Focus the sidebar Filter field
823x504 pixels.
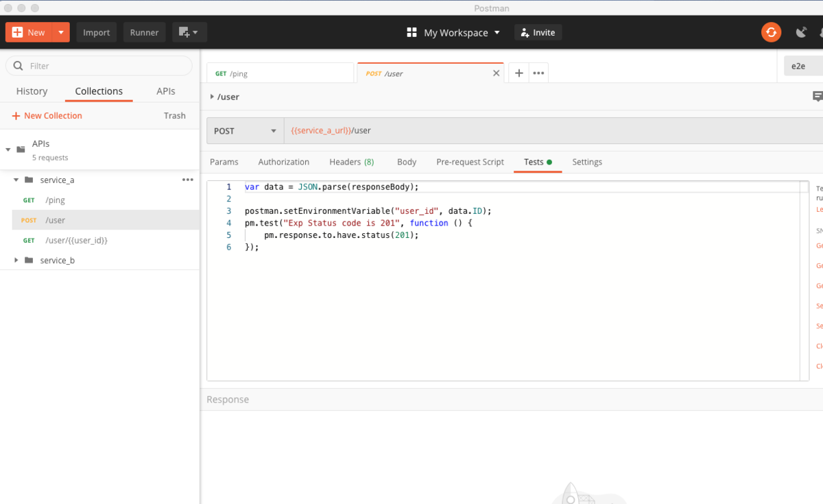click(x=99, y=66)
